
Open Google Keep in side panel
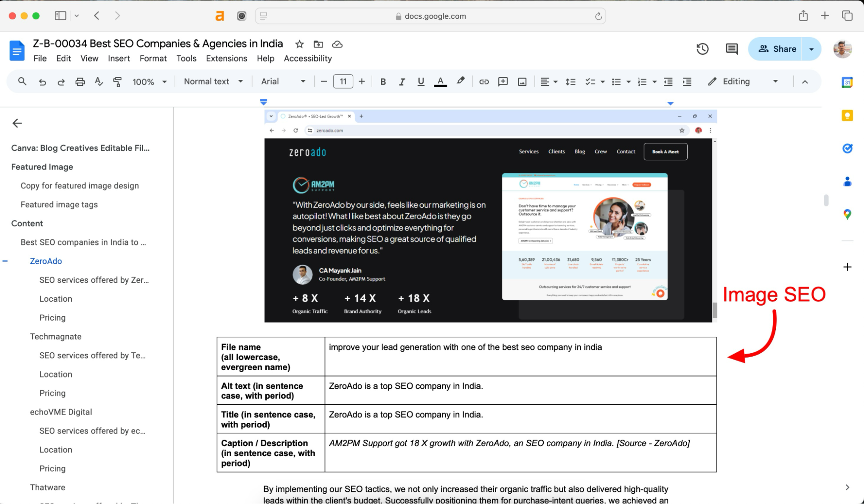click(x=847, y=115)
